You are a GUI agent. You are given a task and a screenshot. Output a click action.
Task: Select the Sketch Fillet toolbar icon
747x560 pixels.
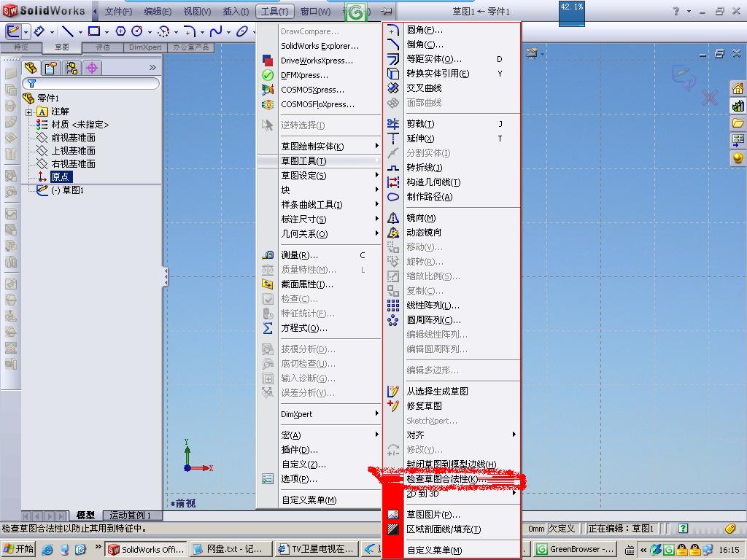(x=190, y=31)
